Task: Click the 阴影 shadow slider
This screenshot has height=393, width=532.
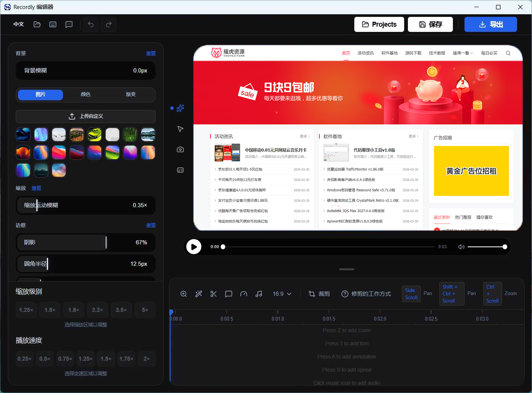Action: coord(85,242)
